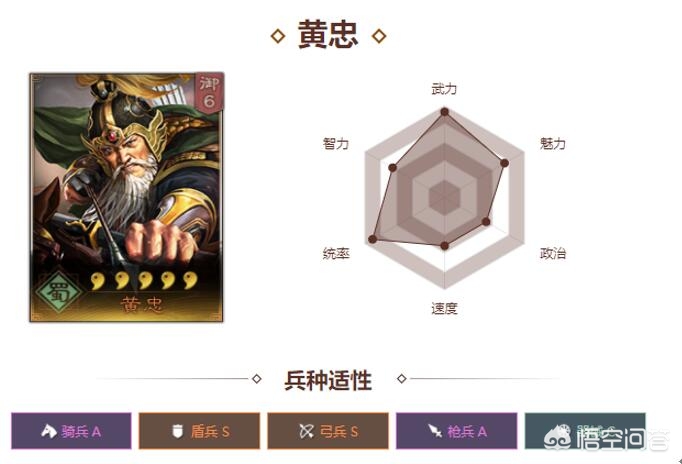The height and width of the screenshot is (464, 682).
Task: Click the 悟空问答 watermark logo
Action: pyautogui.click(x=607, y=438)
